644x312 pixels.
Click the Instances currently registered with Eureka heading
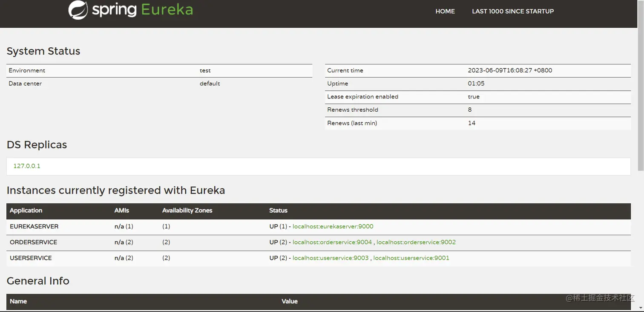pyautogui.click(x=116, y=190)
